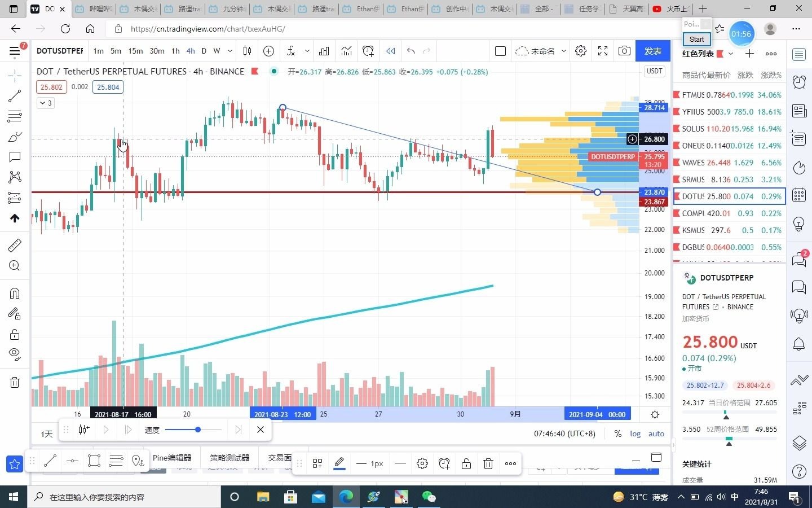Open the candlestick chart style selector
This screenshot has height=508, width=812.
pos(247,51)
